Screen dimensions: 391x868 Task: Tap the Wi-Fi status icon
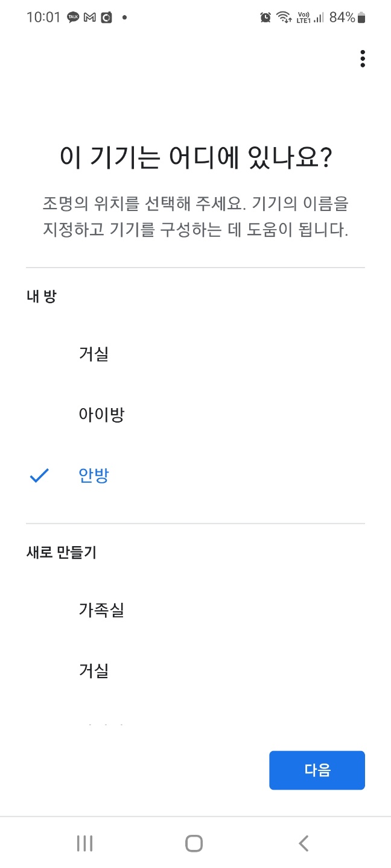pyautogui.click(x=282, y=17)
